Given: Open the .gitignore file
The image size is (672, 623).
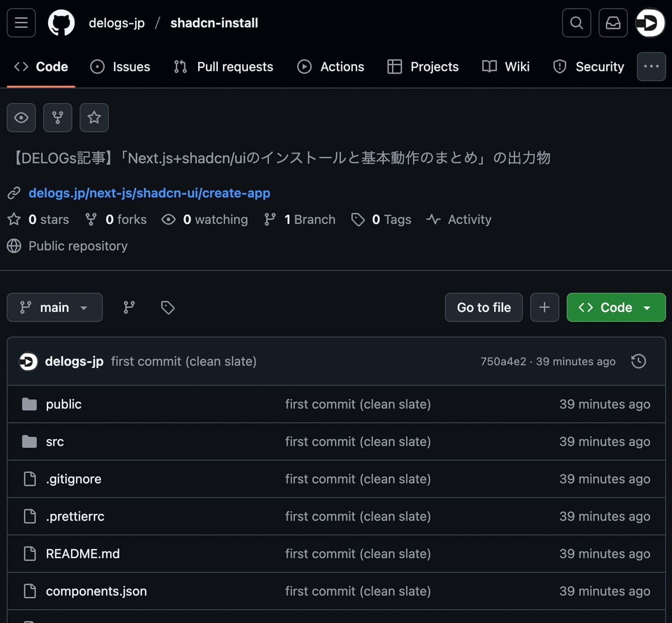Looking at the screenshot, I should coord(73,479).
